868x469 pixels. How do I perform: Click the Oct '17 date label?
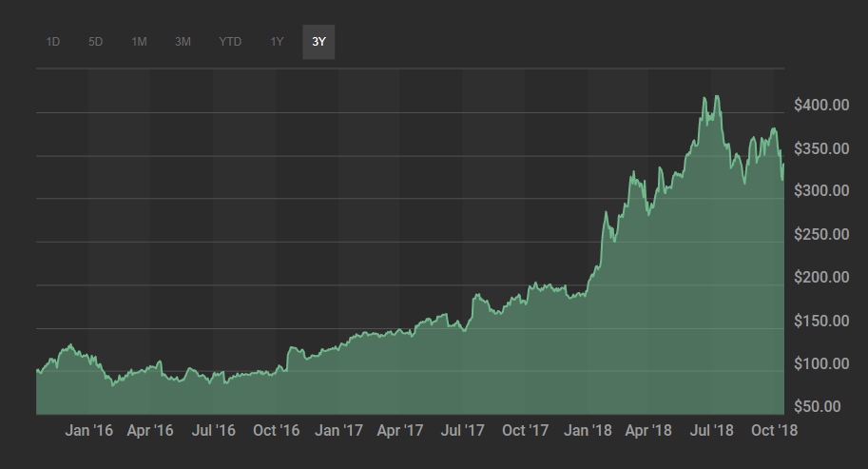point(526,431)
